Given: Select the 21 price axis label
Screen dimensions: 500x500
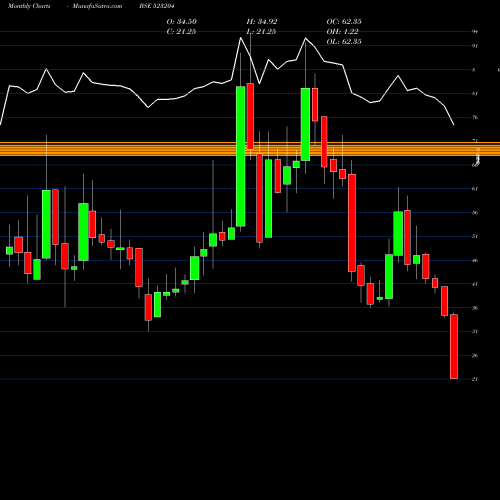Looking at the screenshot, I should (x=475, y=379).
